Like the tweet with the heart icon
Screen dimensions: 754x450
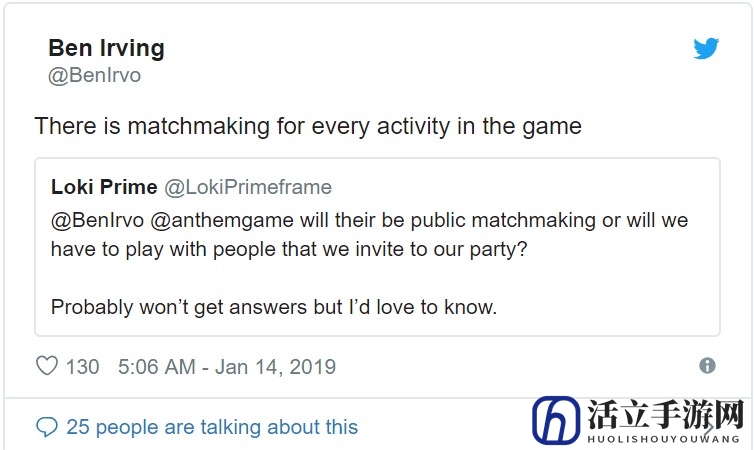47,366
